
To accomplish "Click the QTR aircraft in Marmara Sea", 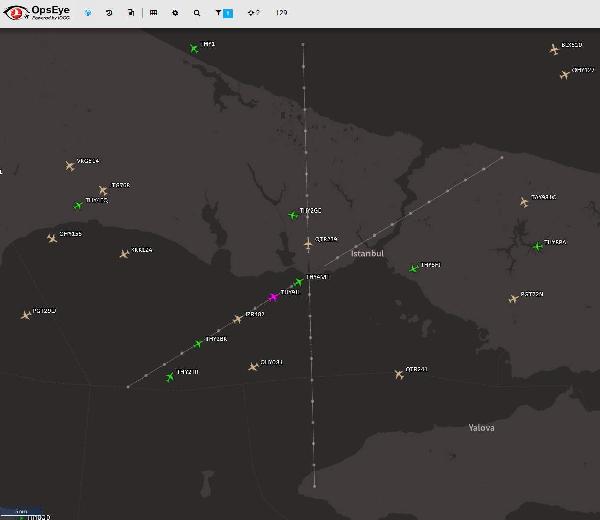I will point(399,374).
